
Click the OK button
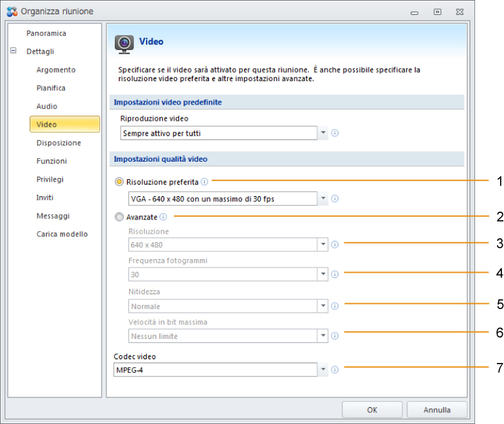372,410
